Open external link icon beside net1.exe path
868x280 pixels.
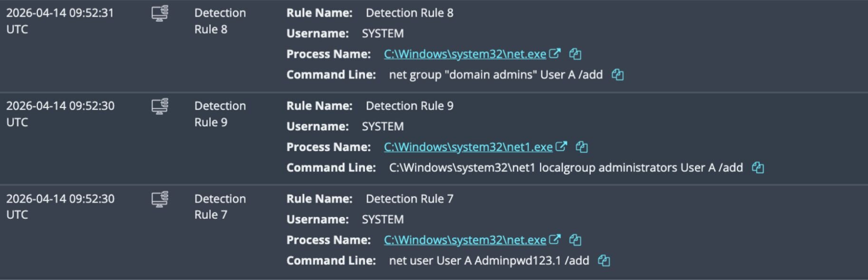click(561, 147)
